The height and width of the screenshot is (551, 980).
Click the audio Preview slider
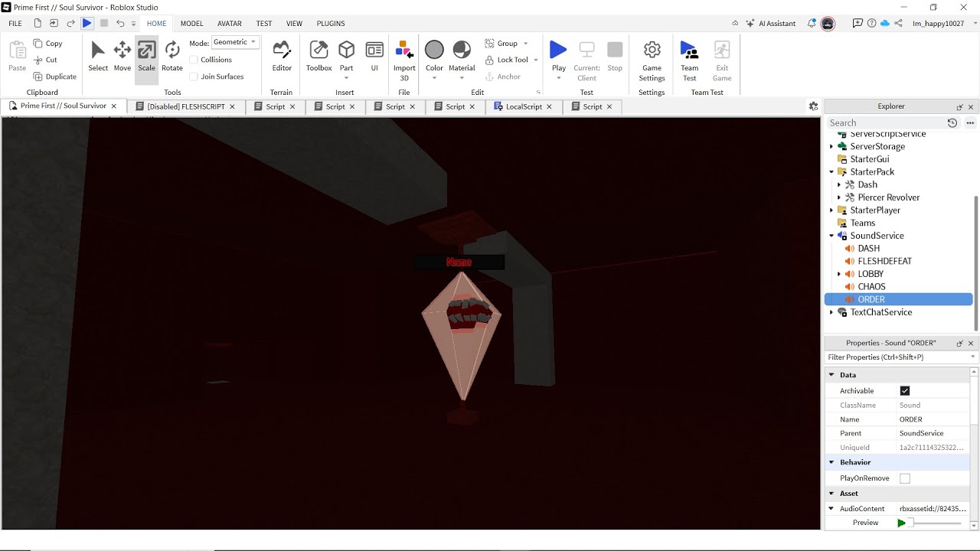(934, 523)
